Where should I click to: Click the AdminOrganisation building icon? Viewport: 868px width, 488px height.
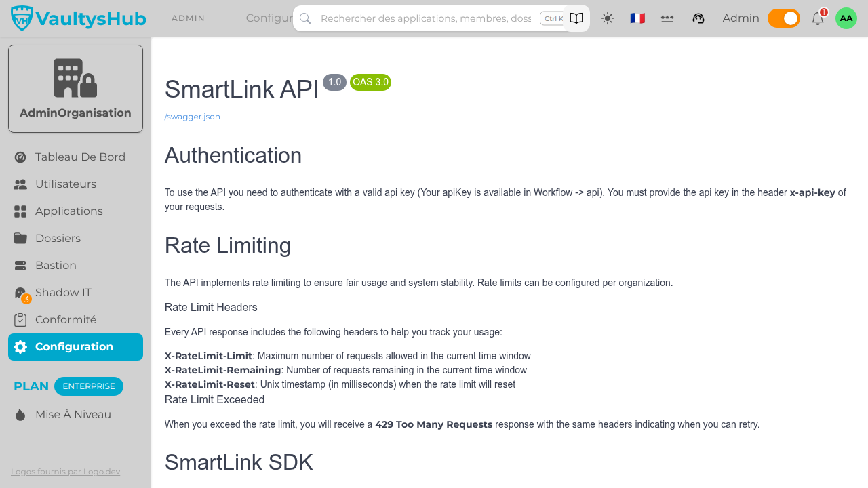[75, 78]
